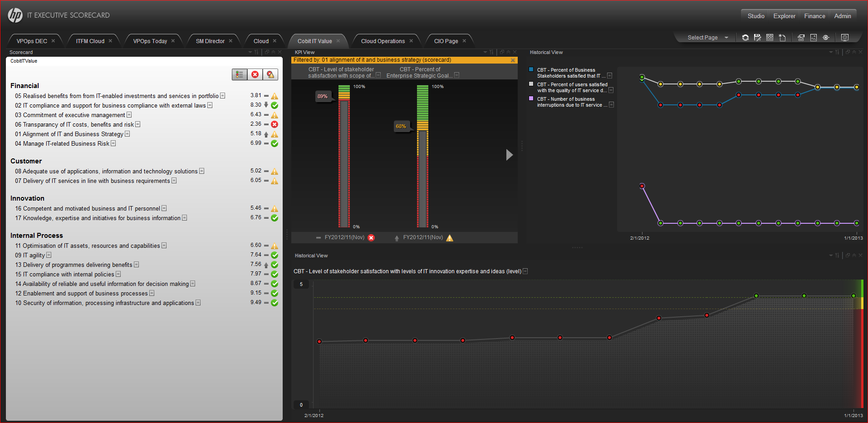Toggle legend entry Percent of Business Stakeholders satisfied
The height and width of the screenshot is (423, 868).
pyautogui.click(x=571, y=73)
